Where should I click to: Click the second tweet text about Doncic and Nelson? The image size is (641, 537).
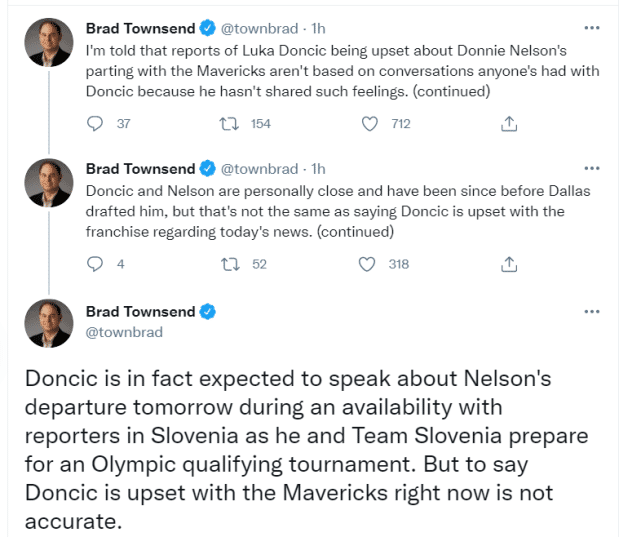pyautogui.click(x=325, y=210)
